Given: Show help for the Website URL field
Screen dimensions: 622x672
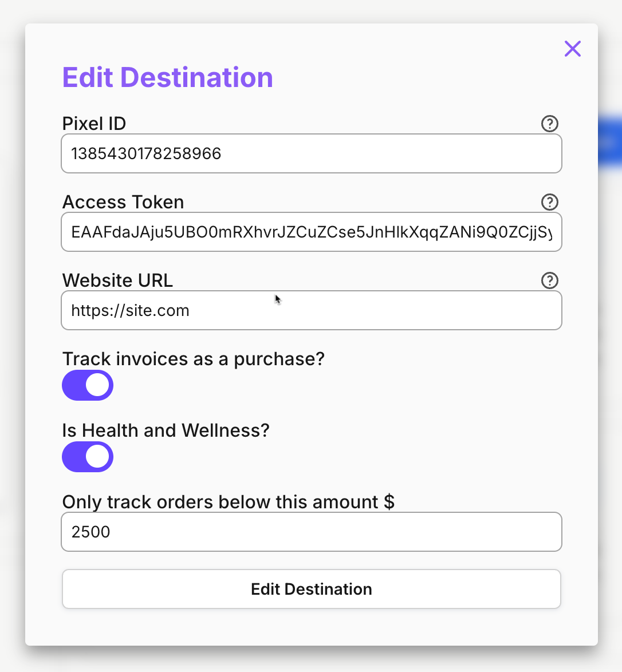Looking at the screenshot, I should [x=549, y=280].
